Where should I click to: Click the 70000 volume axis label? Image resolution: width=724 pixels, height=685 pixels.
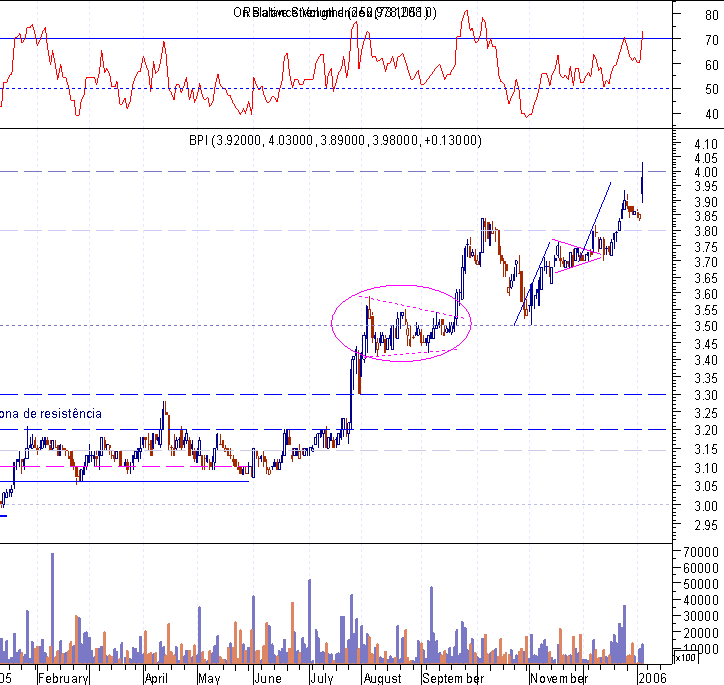coord(701,552)
